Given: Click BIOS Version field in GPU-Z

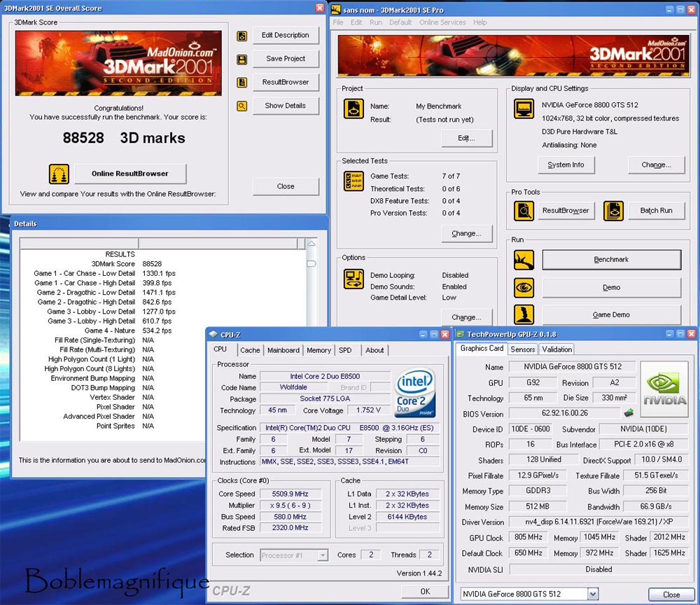Looking at the screenshot, I should (x=565, y=413).
